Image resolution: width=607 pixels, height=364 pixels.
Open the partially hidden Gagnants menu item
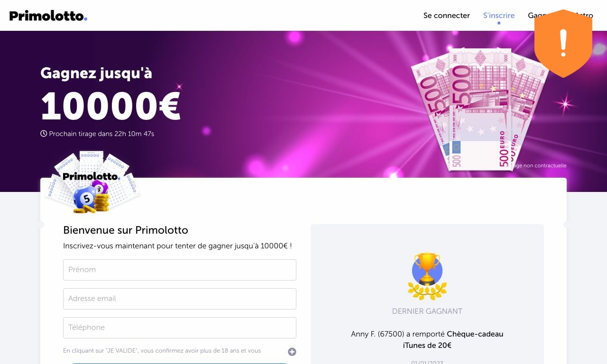click(532, 16)
